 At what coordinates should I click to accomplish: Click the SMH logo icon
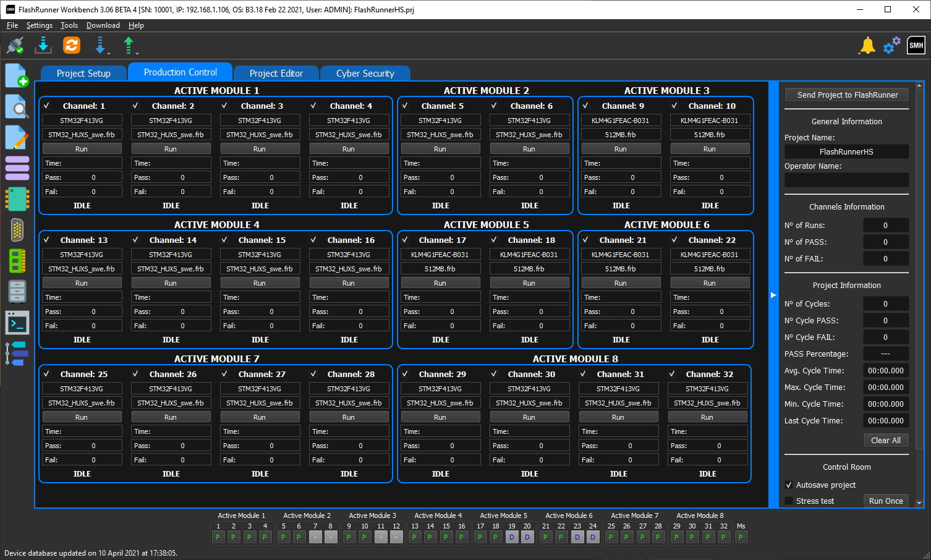coord(916,45)
